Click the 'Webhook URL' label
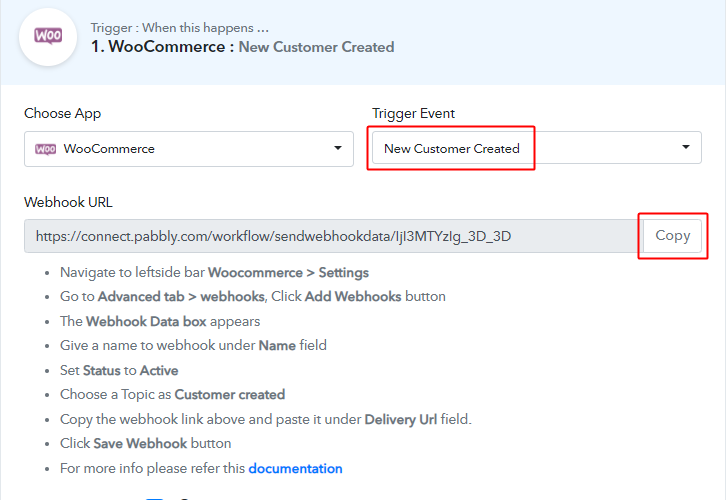 click(x=68, y=202)
